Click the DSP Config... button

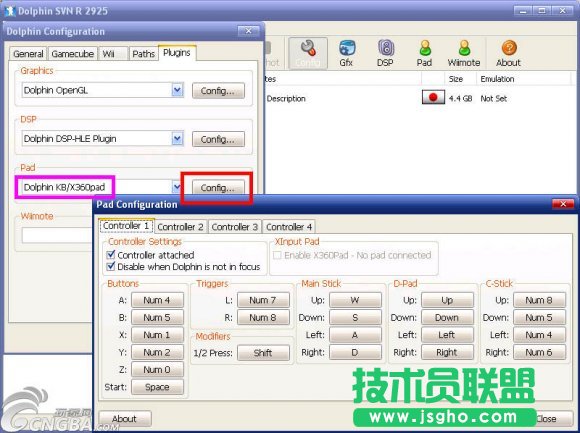[218, 139]
